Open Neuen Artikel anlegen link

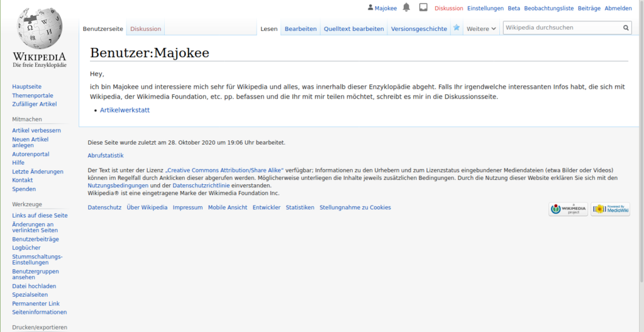[x=30, y=142]
